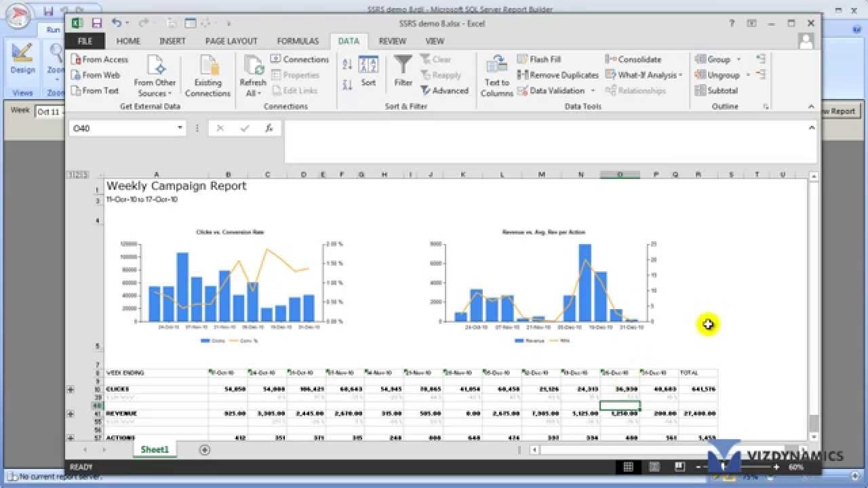
Task: Save workbook from Quick Access Toolbar
Action: (x=96, y=23)
